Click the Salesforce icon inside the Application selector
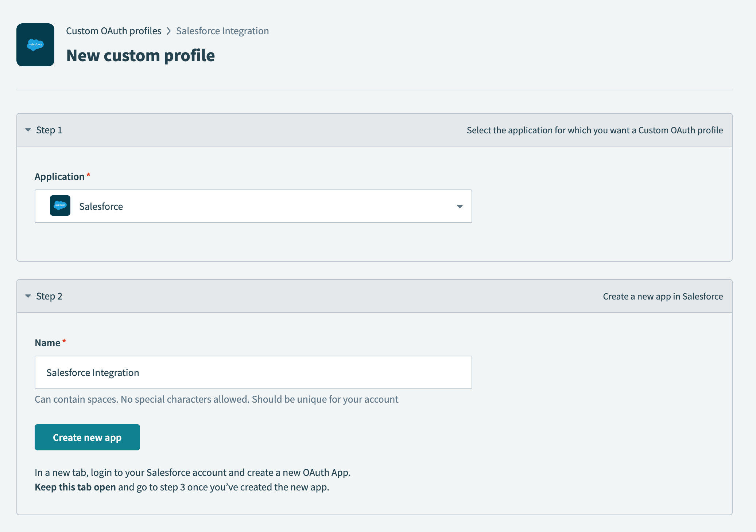Screen dimensions: 756x532 coord(60,206)
